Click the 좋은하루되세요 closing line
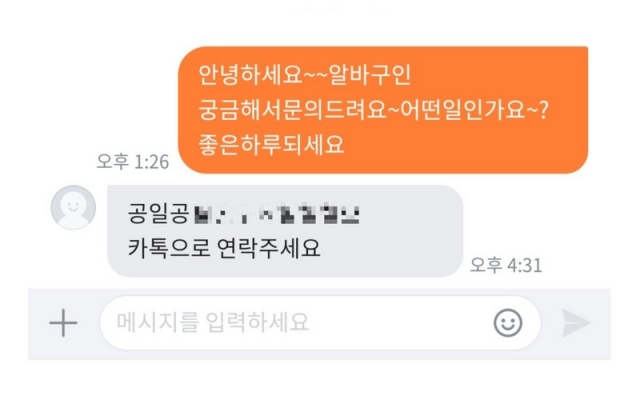The height and width of the screenshot is (400, 640). [271, 144]
